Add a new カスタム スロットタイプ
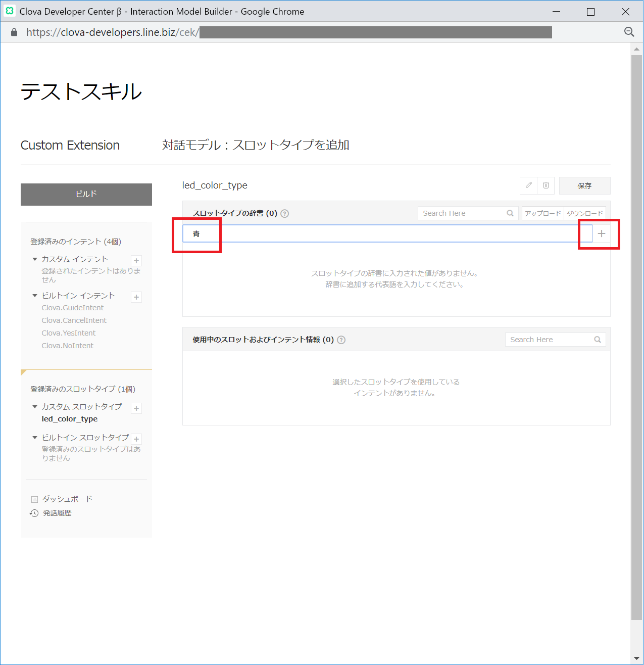The height and width of the screenshot is (665, 644). 136,408
